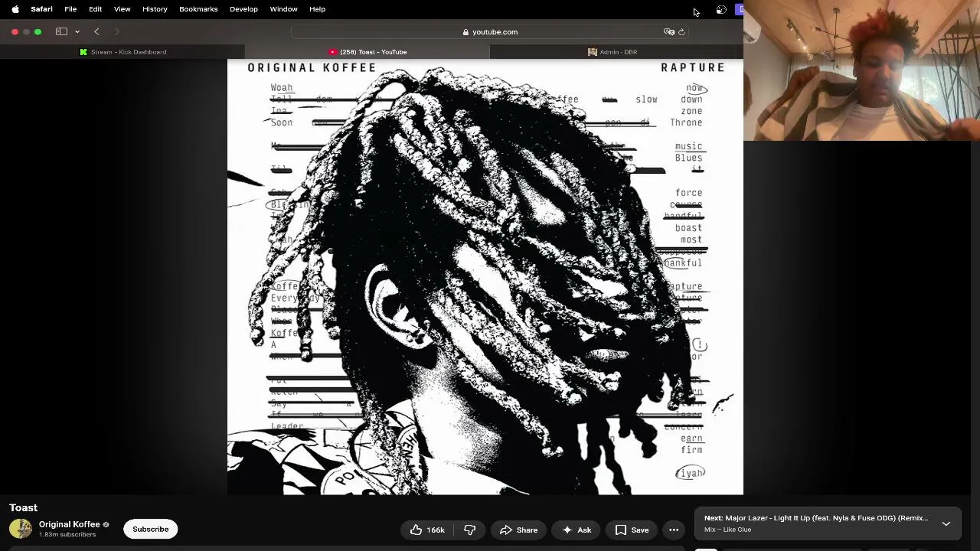Viewport: 980px width, 551px height.
Task: Switch to Stream - Kick Dashboard tab
Action: (122, 52)
